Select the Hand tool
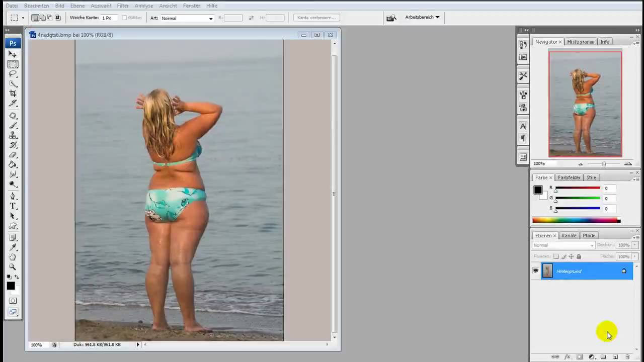 click(13, 257)
